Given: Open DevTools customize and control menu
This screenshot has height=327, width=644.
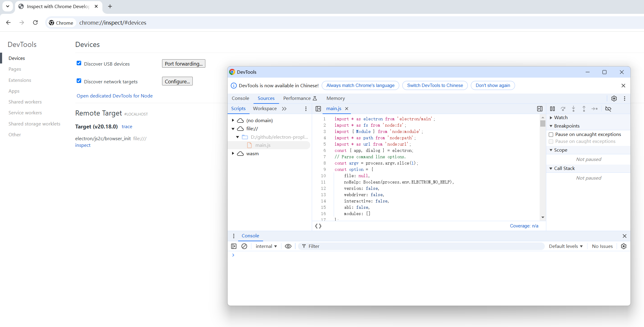Looking at the screenshot, I should coord(624,98).
